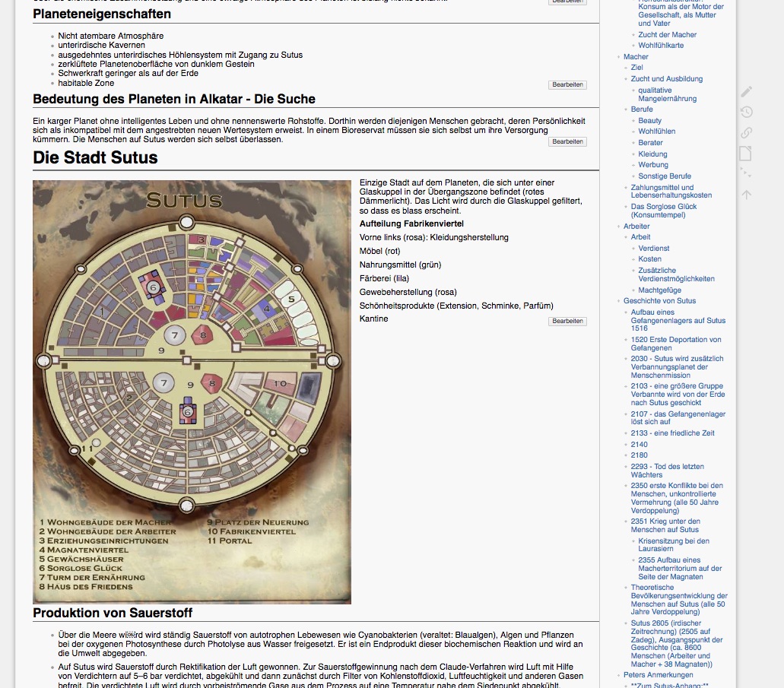Viewport: 784px width, 688px height.
Task: Click 'Nicht atembare Atmosphäre' list item
Action: click(x=110, y=36)
